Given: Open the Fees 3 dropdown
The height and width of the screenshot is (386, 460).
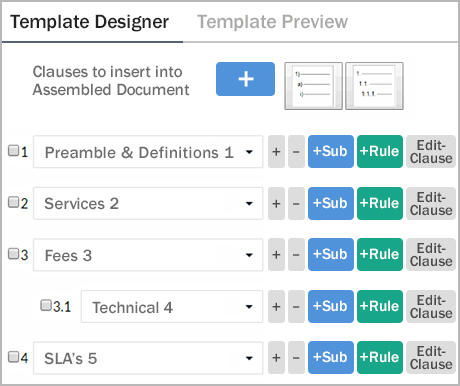Looking at the screenshot, I should [x=148, y=255].
